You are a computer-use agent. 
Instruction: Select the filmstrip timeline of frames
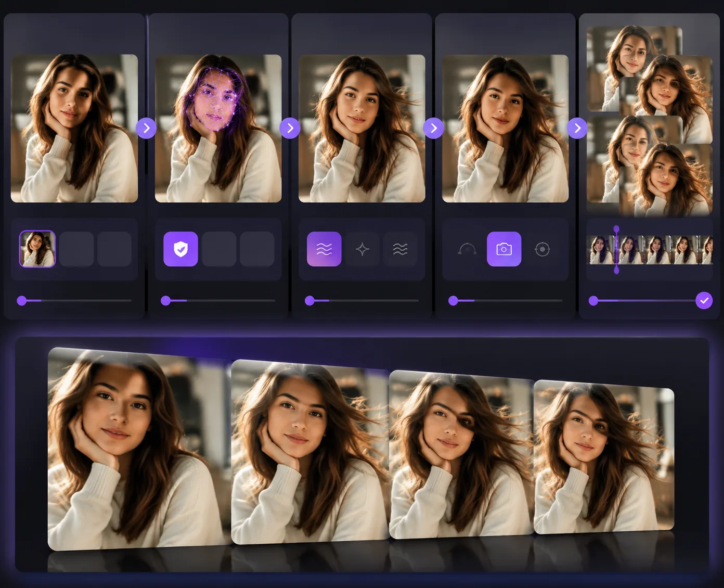[650, 250]
